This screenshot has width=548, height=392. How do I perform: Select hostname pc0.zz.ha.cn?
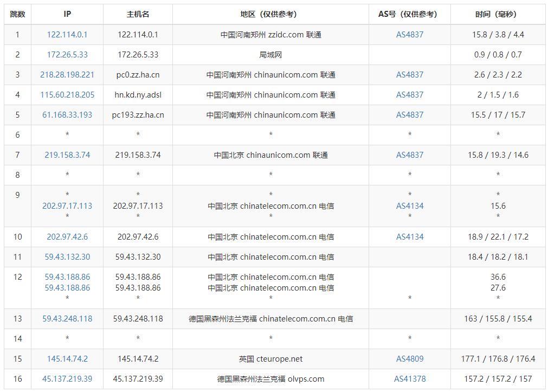(138, 74)
